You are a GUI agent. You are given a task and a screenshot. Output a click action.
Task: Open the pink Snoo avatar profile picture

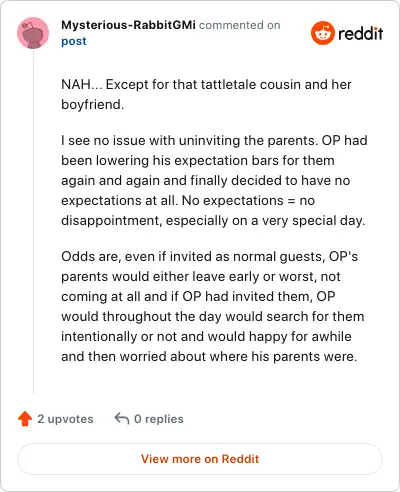tap(33, 33)
